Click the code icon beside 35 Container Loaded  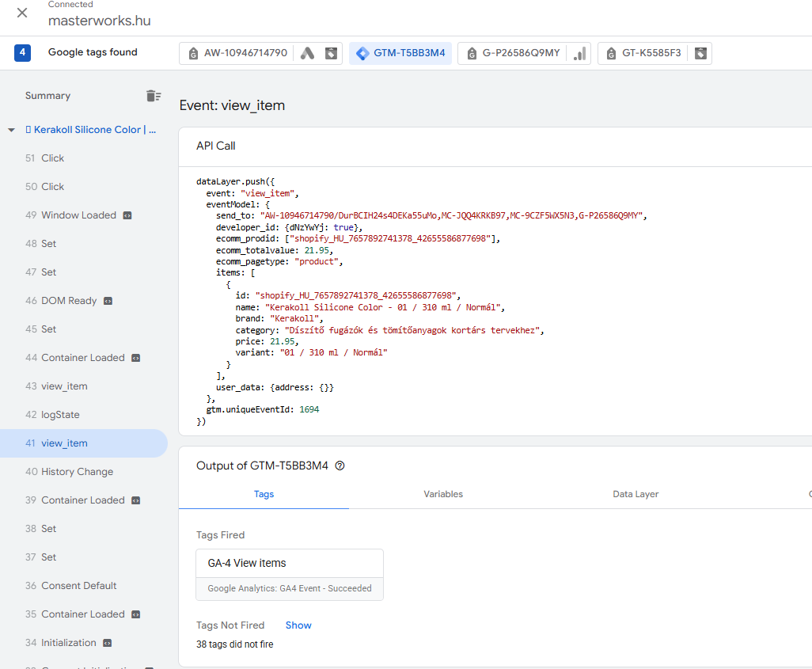[x=135, y=614]
